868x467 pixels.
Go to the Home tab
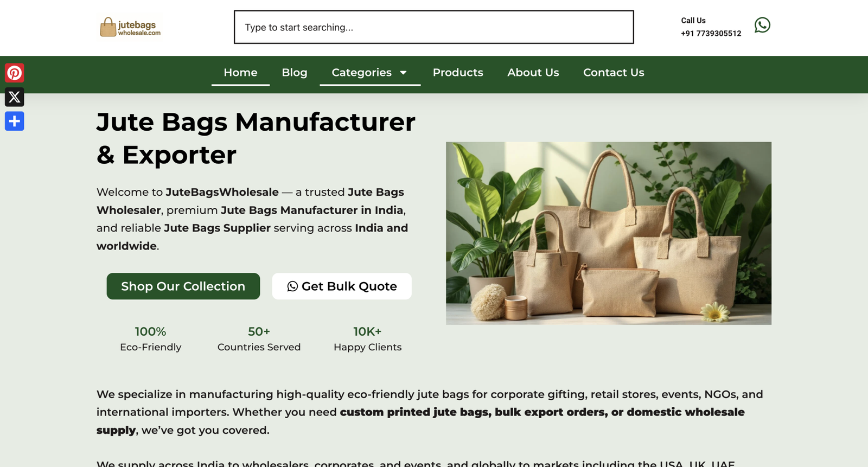[x=240, y=73]
